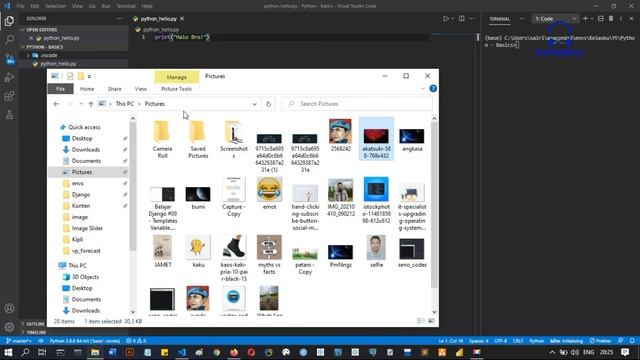Select the angkasa image thumbnail
Viewport: 640px width, 360px height.
pos(412,140)
